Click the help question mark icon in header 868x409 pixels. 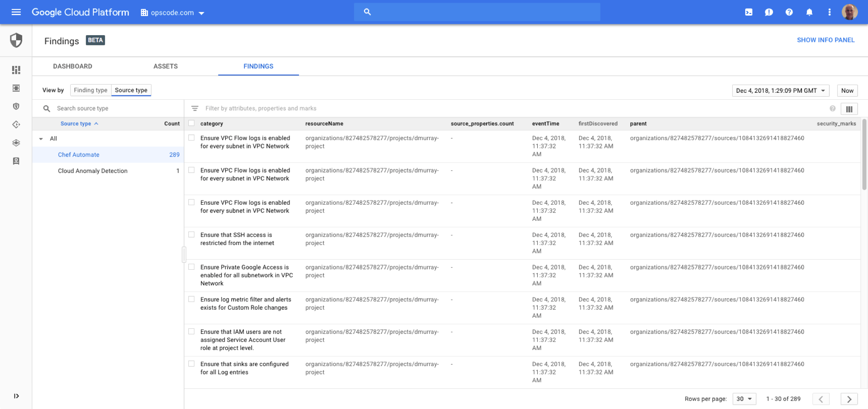[789, 12]
